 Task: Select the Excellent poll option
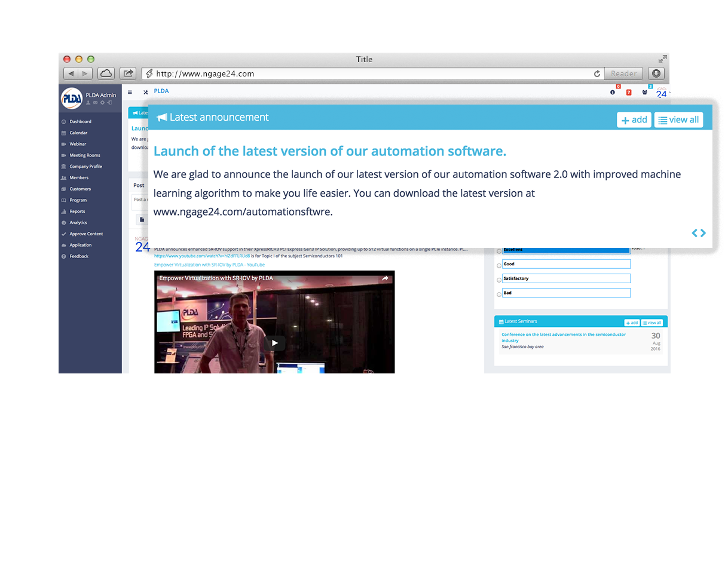[500, 251]
